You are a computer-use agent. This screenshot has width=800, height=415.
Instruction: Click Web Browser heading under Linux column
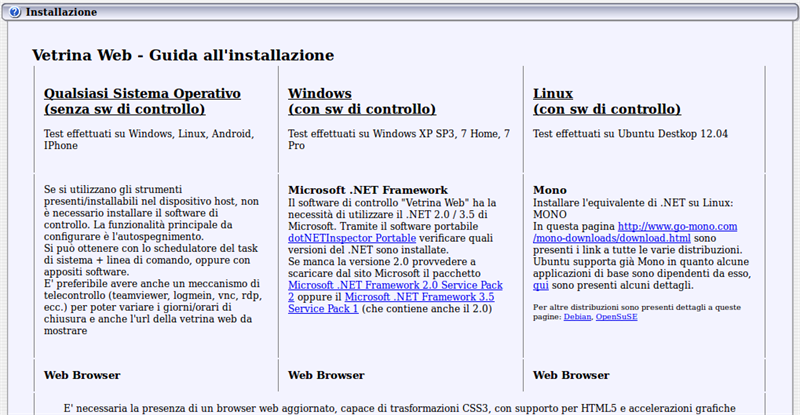coord(571,375)
